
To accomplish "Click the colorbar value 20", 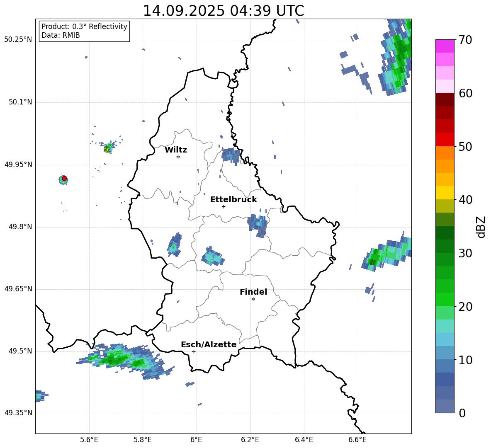I will (x=465, y=307).
